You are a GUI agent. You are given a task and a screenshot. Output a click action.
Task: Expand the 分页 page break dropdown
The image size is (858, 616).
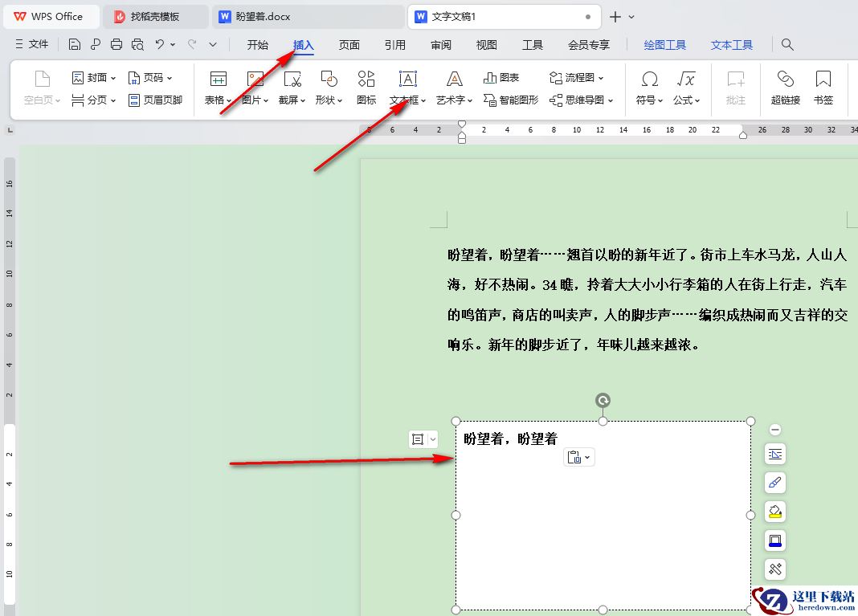113,100
